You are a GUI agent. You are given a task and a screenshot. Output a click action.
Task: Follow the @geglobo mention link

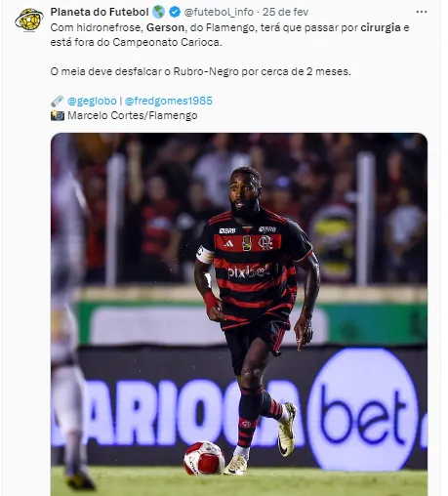(x=92, y=101)
